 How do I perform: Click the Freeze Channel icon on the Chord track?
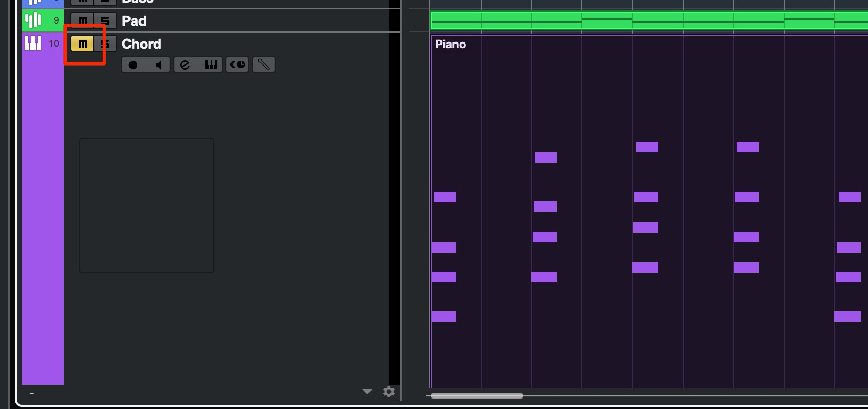pyautogui.click(x=237, y=65)
